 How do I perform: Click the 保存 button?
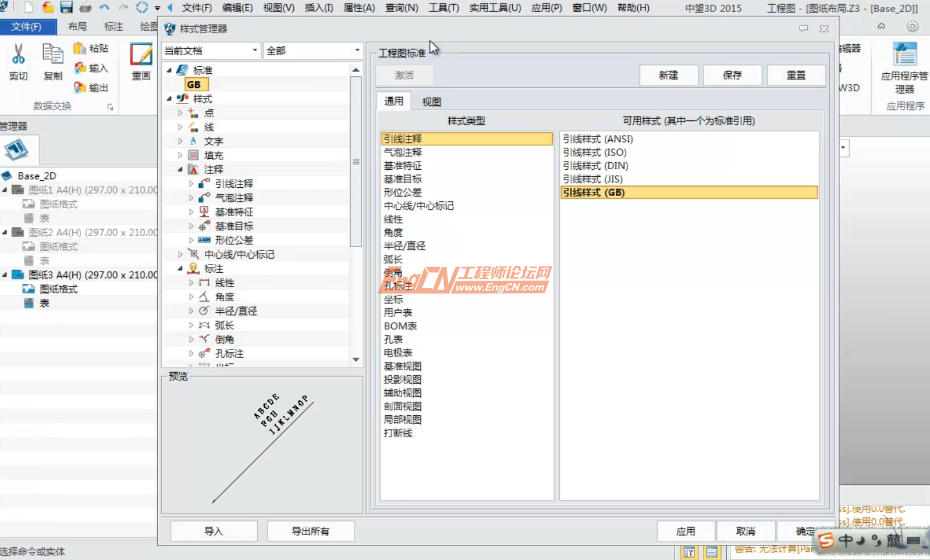[732, 75]
